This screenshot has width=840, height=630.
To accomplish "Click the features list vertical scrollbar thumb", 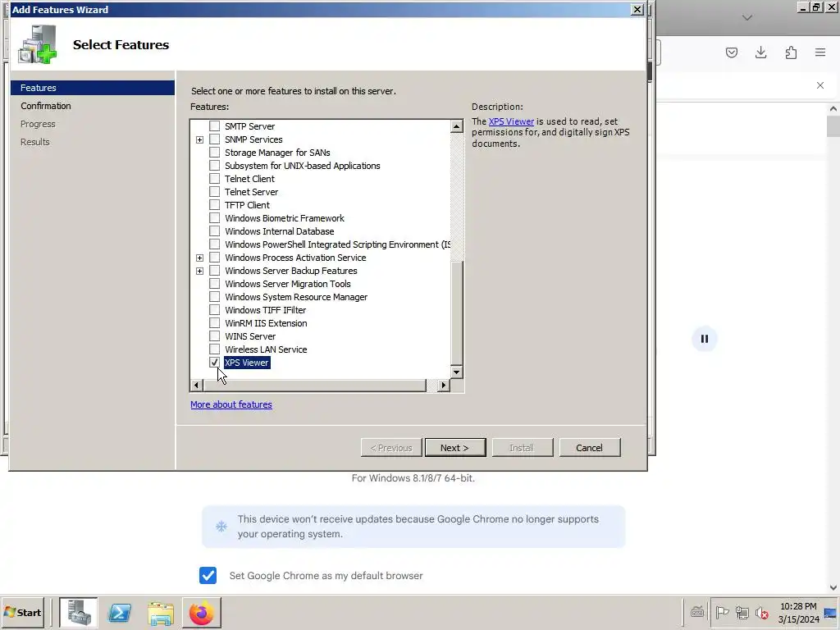I will tap(456, 313).
